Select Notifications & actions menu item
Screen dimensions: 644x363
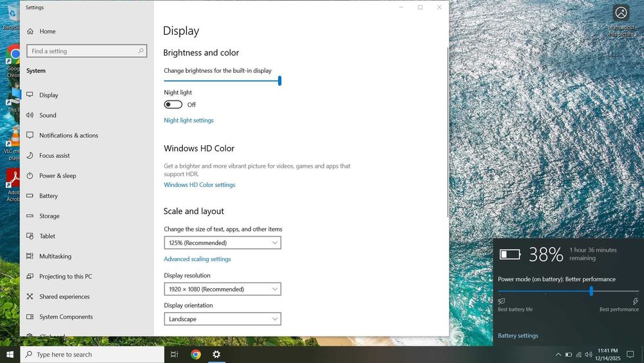(x=69, y=135)
